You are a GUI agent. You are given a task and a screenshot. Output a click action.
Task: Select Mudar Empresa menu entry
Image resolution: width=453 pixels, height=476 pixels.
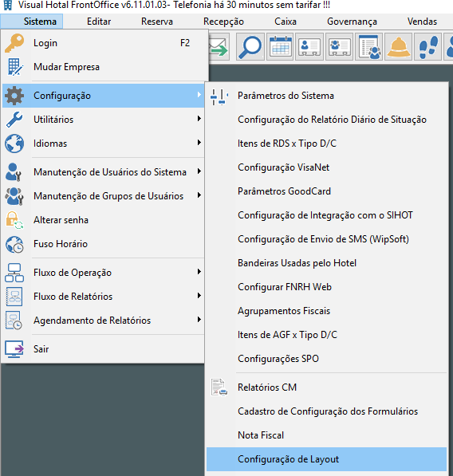point(104,67)
